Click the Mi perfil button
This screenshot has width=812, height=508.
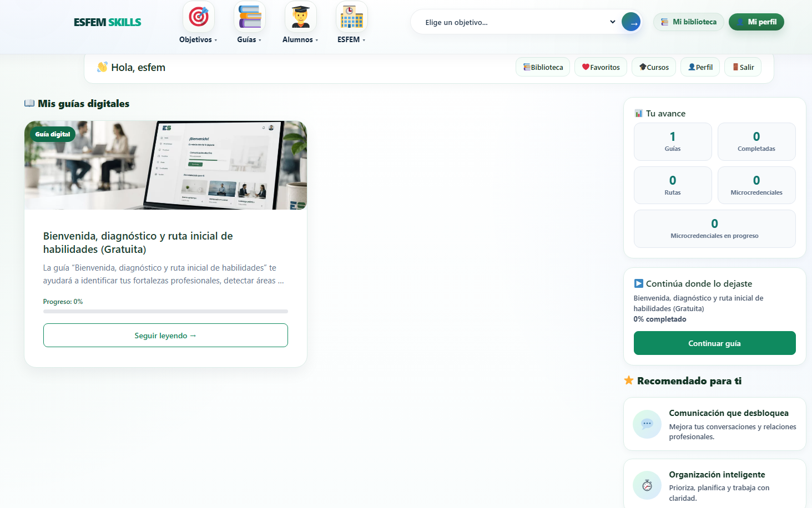pyautogui.click(x=756, y=22)
